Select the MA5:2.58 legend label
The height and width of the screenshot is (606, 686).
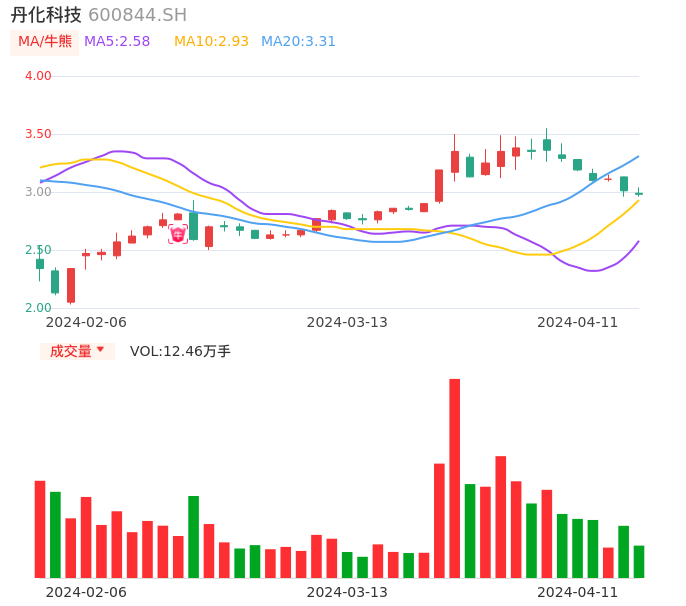117,42
